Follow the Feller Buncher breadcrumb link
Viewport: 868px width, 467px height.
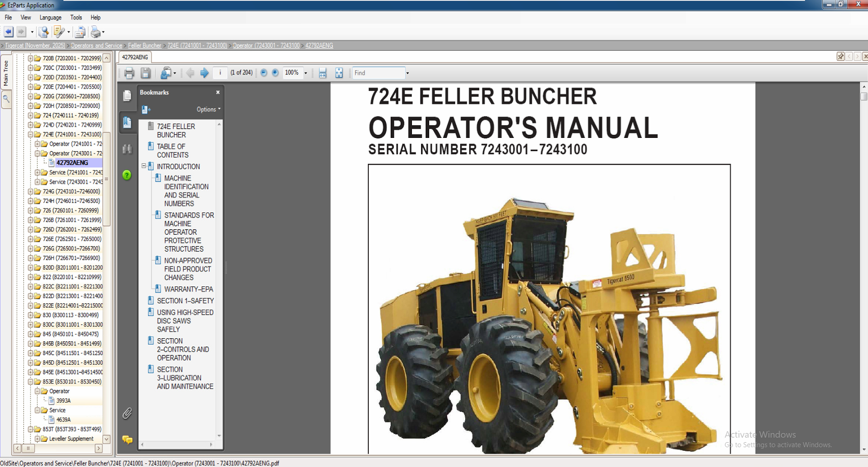144,45
